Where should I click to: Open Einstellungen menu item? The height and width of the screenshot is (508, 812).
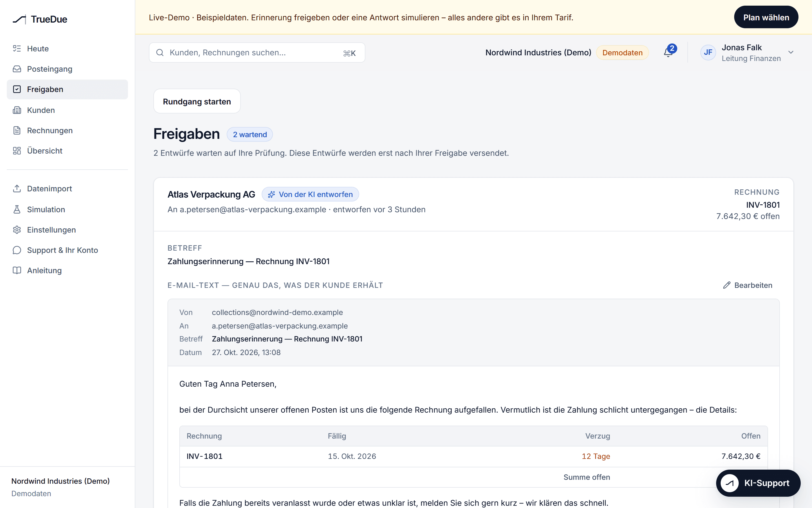[67, 230]
